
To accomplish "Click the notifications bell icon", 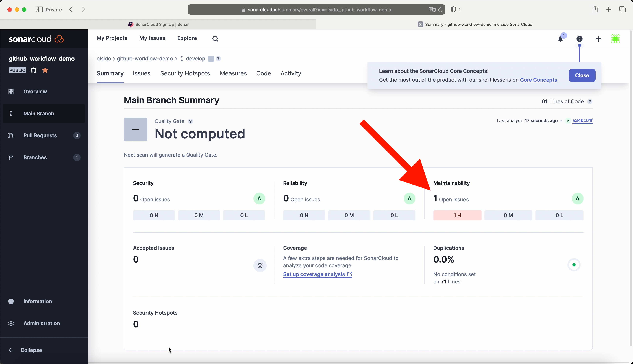I will [560, 39].
